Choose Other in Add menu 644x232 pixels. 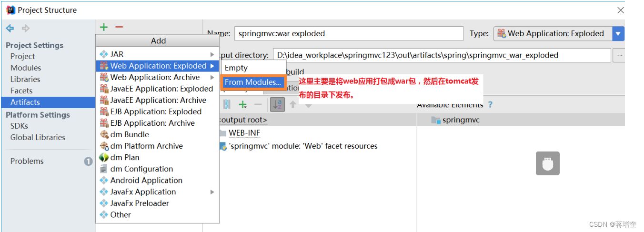[x=157, y=214]
